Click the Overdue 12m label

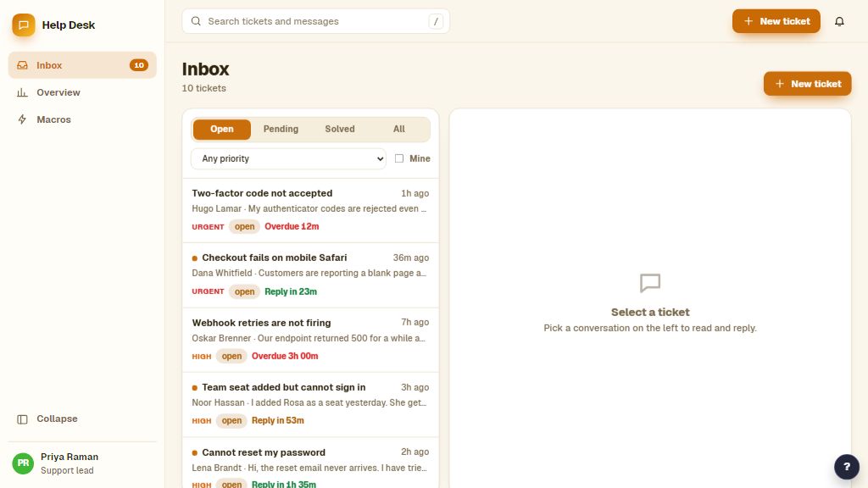(292, 226)
